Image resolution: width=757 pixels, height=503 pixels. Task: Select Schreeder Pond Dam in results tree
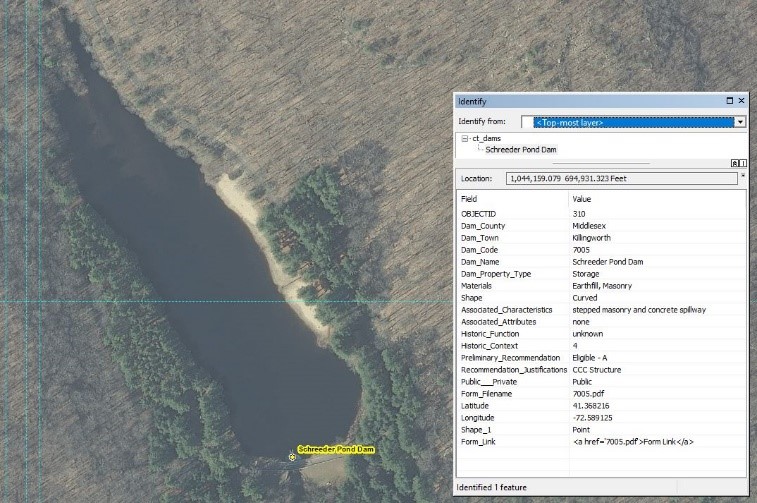pos(521,150)
